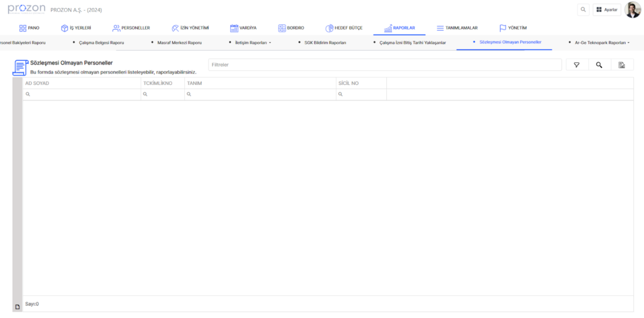Go to the Personeller menu
The width and height of the screenshot is (644, 318).
131,28
